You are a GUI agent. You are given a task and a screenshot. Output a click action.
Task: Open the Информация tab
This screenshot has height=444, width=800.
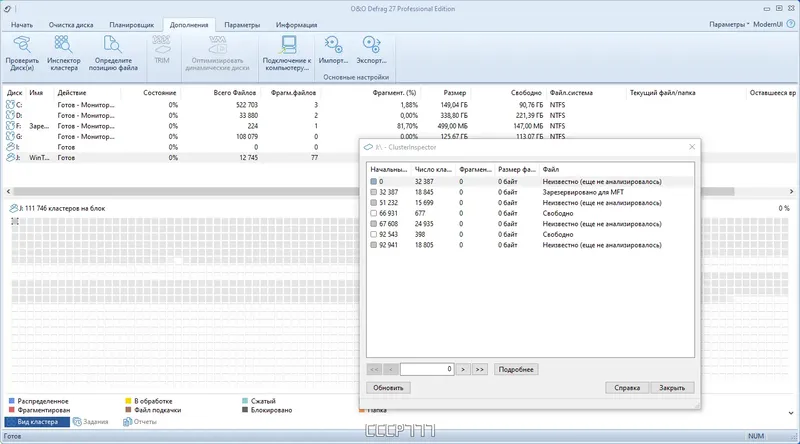[296, 24]
